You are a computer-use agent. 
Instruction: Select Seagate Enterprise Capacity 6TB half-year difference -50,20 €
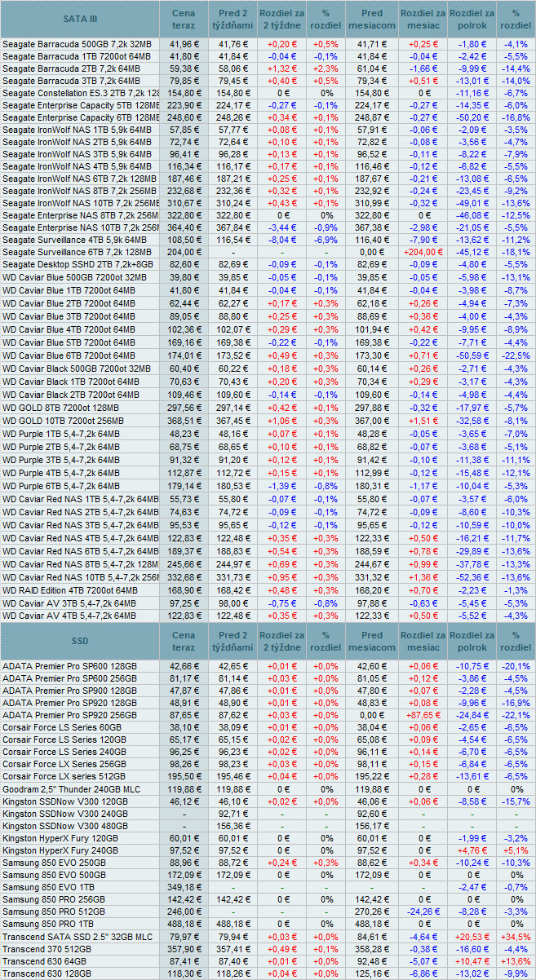coord(472,117)
